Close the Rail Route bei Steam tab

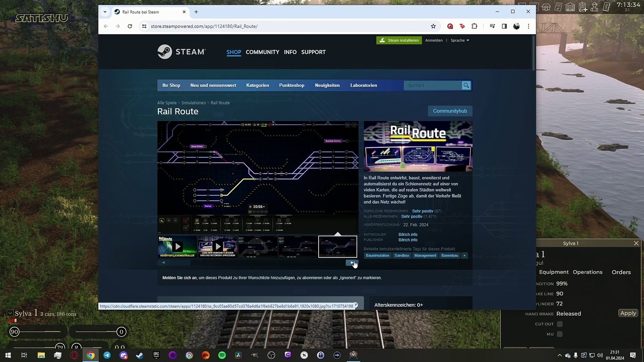click(x=184, y=12)
